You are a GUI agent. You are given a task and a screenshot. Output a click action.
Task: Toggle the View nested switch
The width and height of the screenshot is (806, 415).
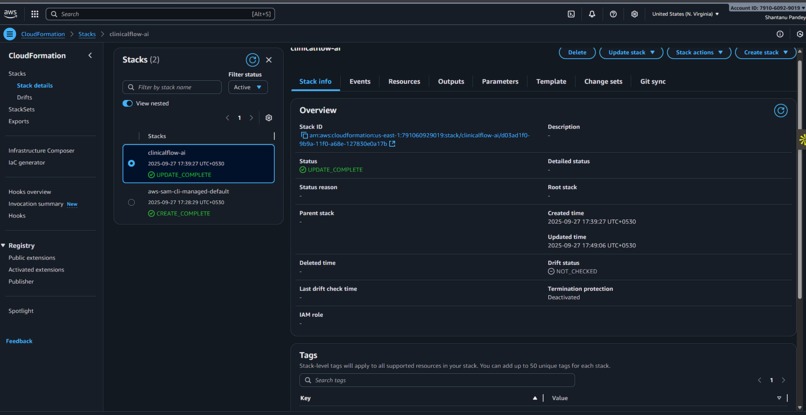[x=127, y=103]
